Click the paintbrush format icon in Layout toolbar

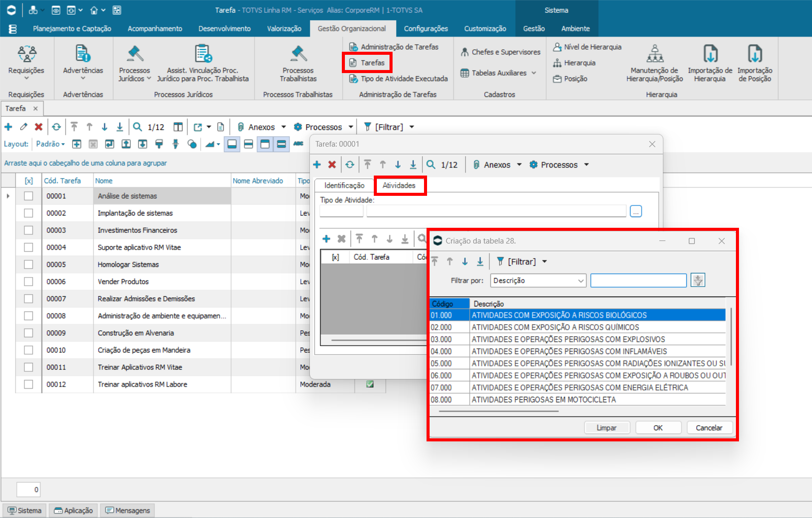pos(159,144)
